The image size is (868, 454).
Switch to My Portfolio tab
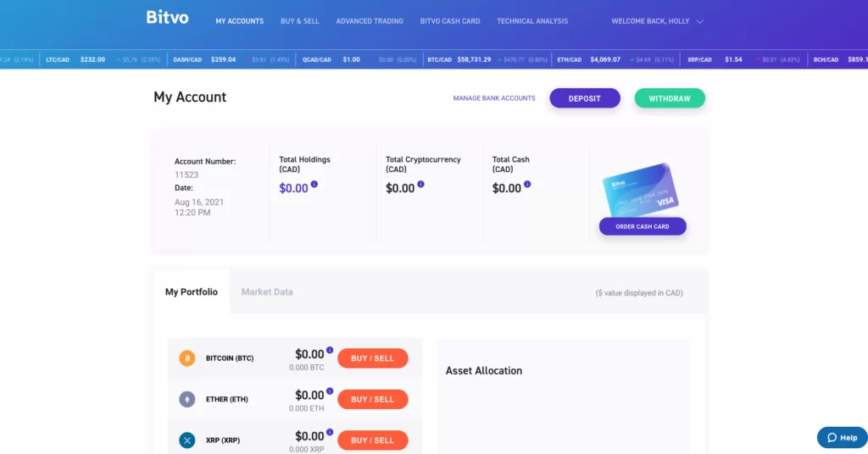point(192,292)
